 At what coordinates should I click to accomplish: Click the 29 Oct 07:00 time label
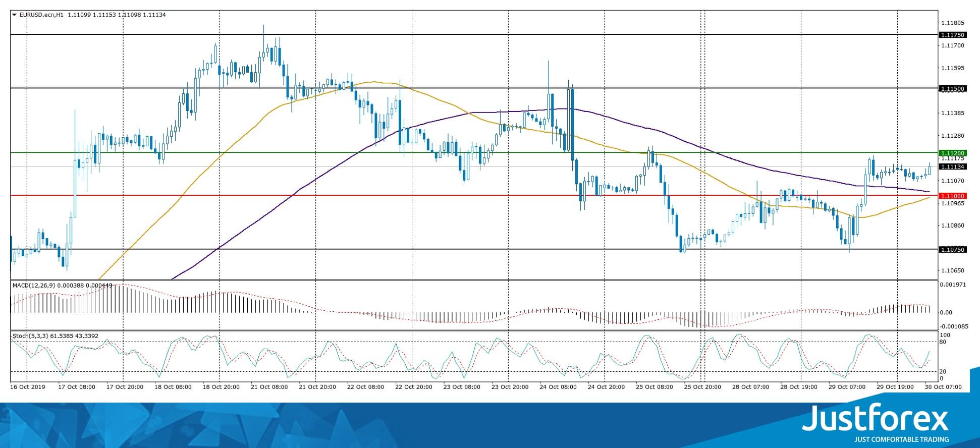click(x=847, y=387)
